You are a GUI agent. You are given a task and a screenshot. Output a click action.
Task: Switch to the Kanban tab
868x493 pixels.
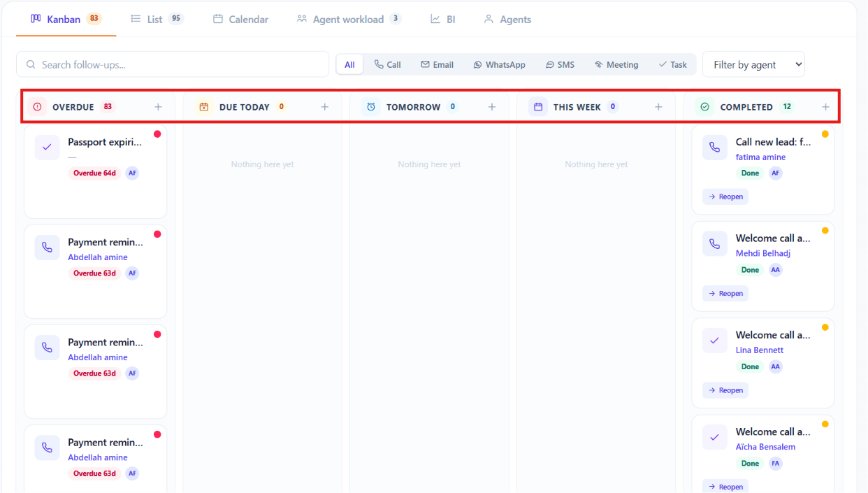tap(66, 19)
